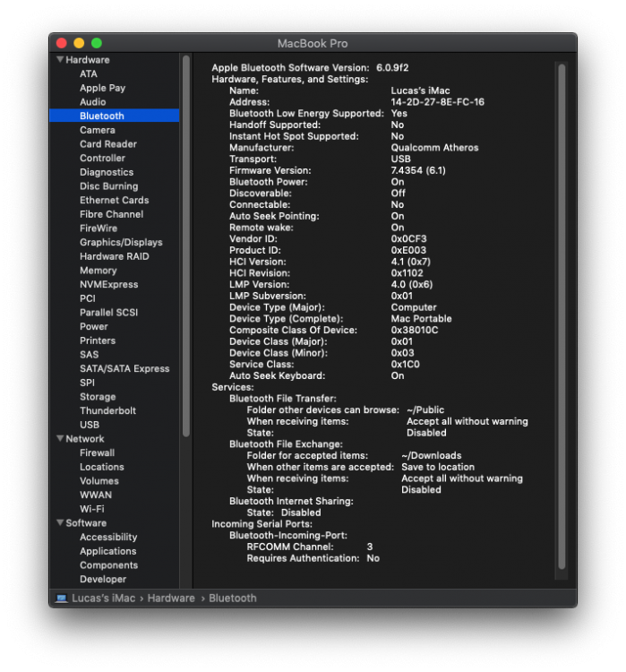This screenshot has height=672, width=626.
Task: Click the software version 6.0.9f2
Action: (392, 68)
